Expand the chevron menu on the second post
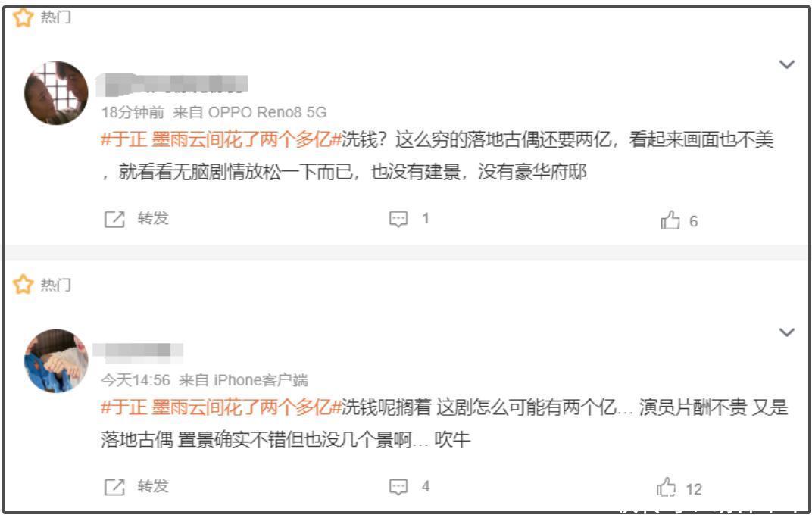 (786, 332)
